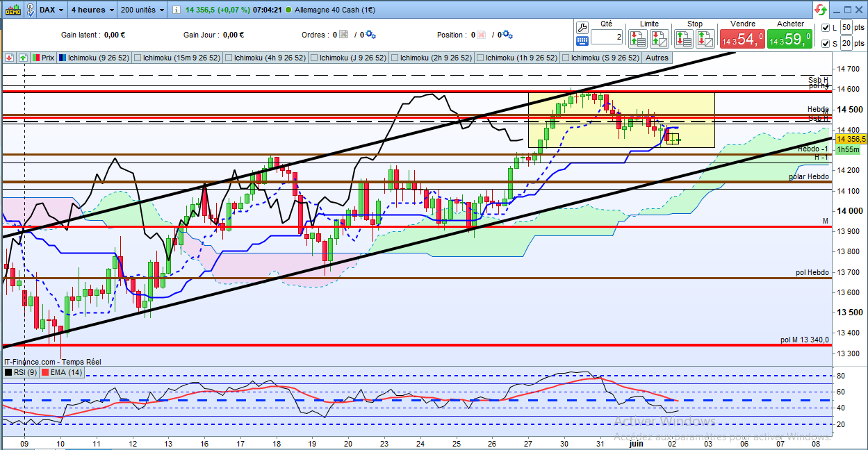
Task: Open the 200 unités dropdown
Action: 141,10
